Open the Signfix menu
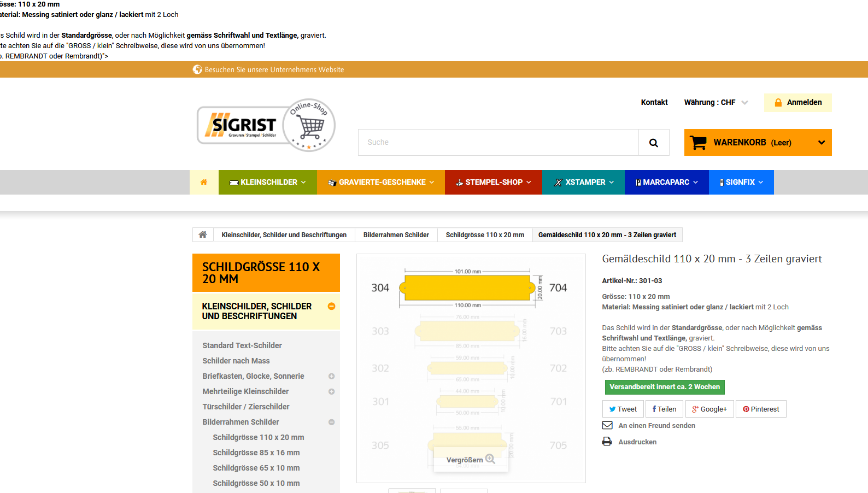Screen dimensions: 868x493 pos(741,182)
